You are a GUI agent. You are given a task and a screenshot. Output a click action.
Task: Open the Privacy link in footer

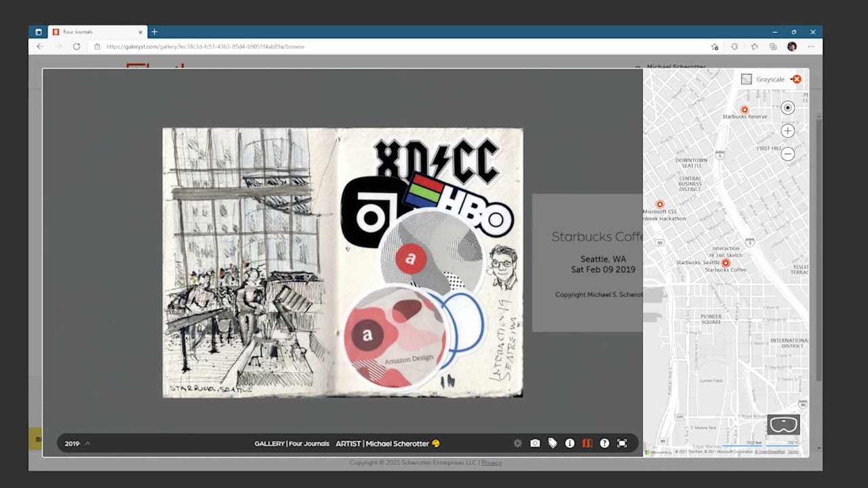click(492, 462)
